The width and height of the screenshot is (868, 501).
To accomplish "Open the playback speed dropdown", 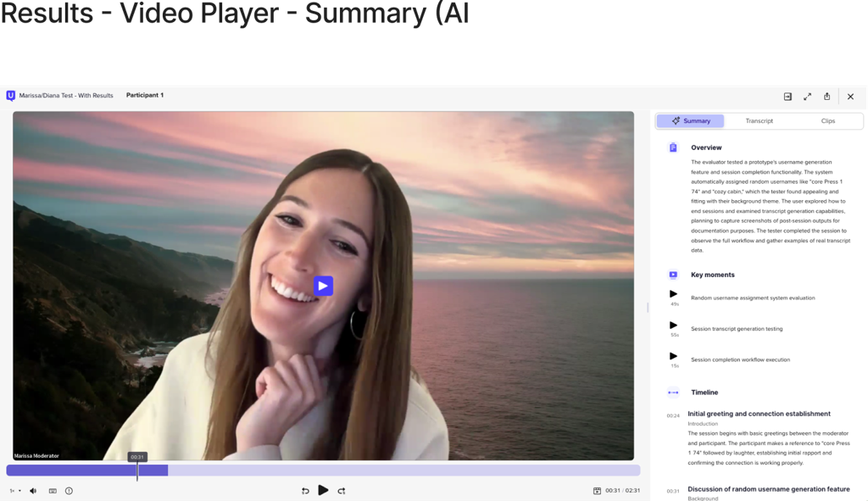I will click(15, 491).
